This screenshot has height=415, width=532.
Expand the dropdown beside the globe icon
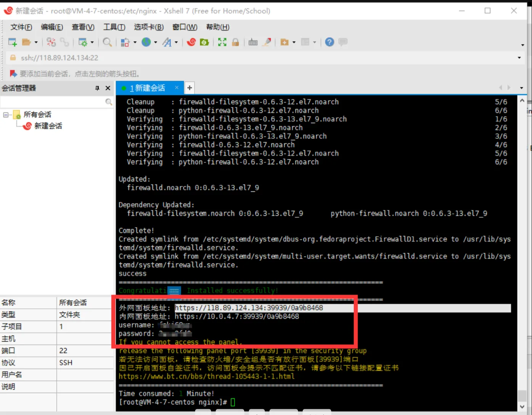pos(156,42)
